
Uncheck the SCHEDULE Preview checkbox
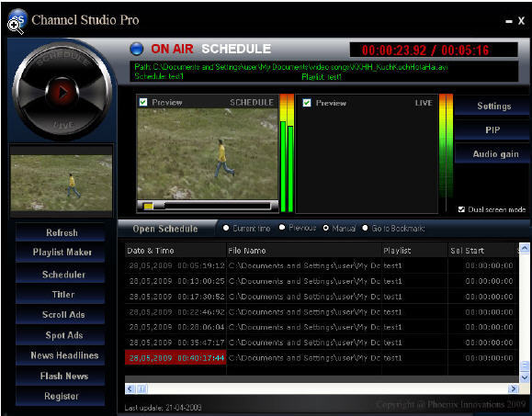143,102
